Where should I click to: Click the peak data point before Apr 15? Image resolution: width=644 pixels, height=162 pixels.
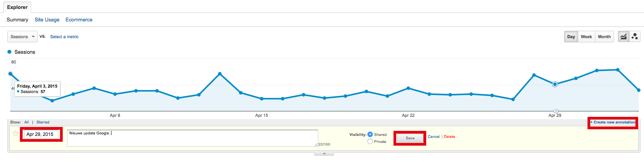click(x=220, y=74)
